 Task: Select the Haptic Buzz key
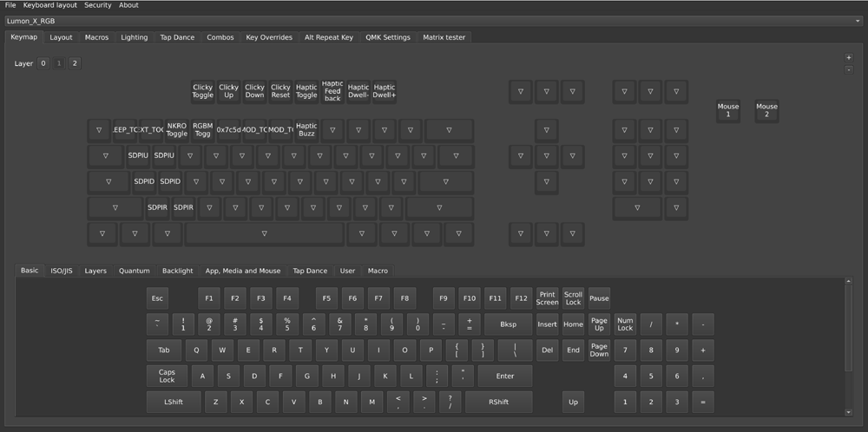(306, 130)
